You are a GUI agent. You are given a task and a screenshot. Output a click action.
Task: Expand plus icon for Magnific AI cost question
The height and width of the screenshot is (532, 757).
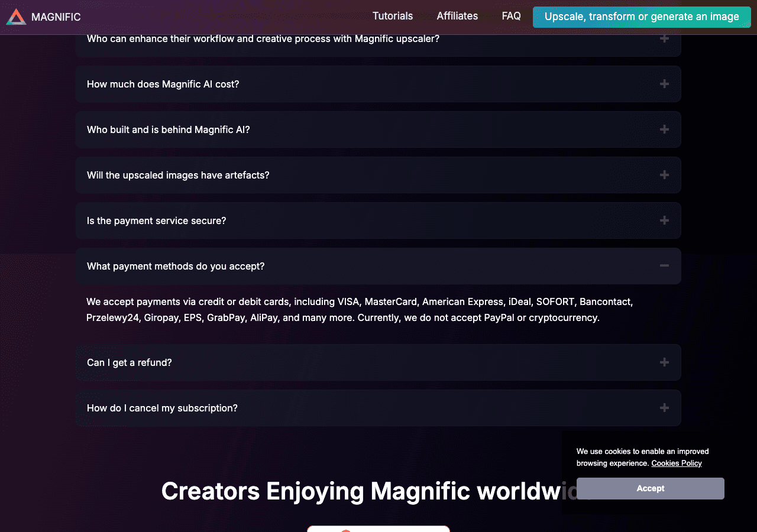pyautogui.click(x=665, y=84)
